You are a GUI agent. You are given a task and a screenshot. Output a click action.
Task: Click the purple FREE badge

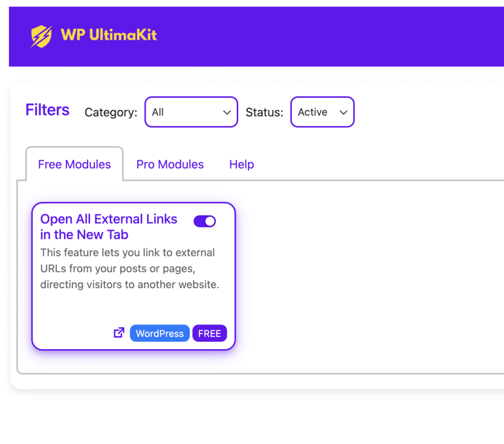click(210, 333)
